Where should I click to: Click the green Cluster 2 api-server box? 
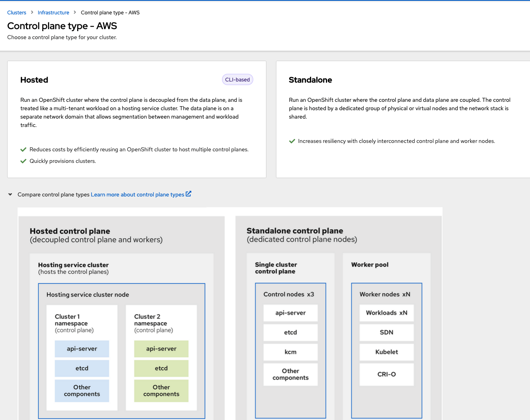coord(161,349)
